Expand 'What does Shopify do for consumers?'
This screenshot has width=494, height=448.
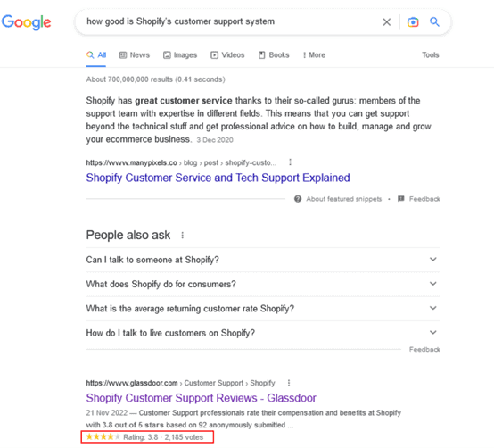coord(263,284)
